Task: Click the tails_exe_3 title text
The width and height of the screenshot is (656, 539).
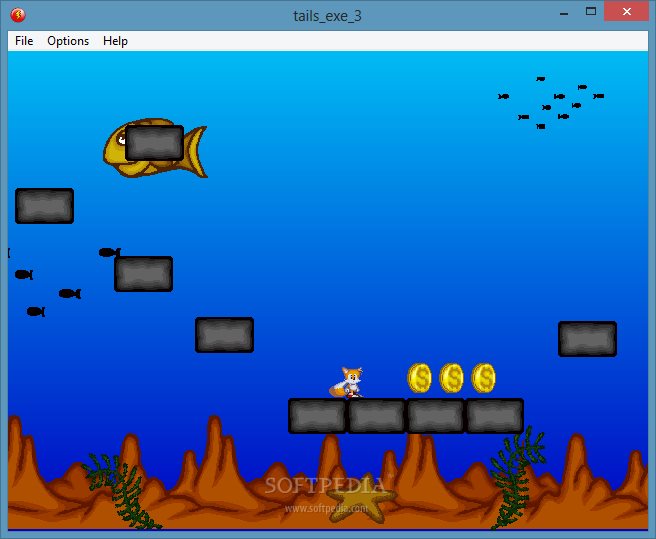Action: click(x=327, y=16)
